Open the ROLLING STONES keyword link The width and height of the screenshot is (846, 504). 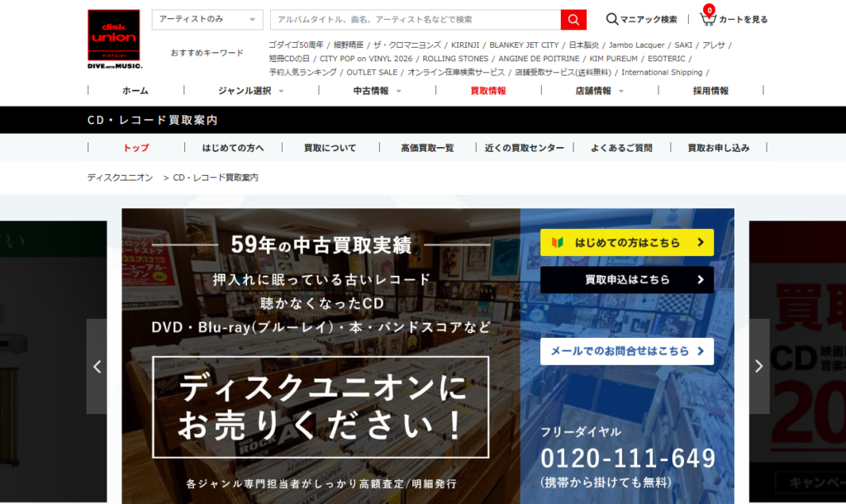pyautogui.click(x=455, y=59)
